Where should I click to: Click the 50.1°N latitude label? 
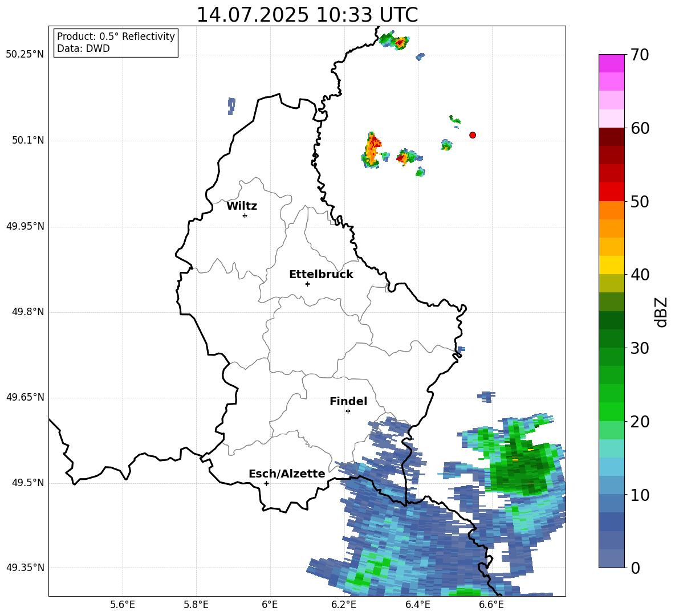tap(28, 140)
